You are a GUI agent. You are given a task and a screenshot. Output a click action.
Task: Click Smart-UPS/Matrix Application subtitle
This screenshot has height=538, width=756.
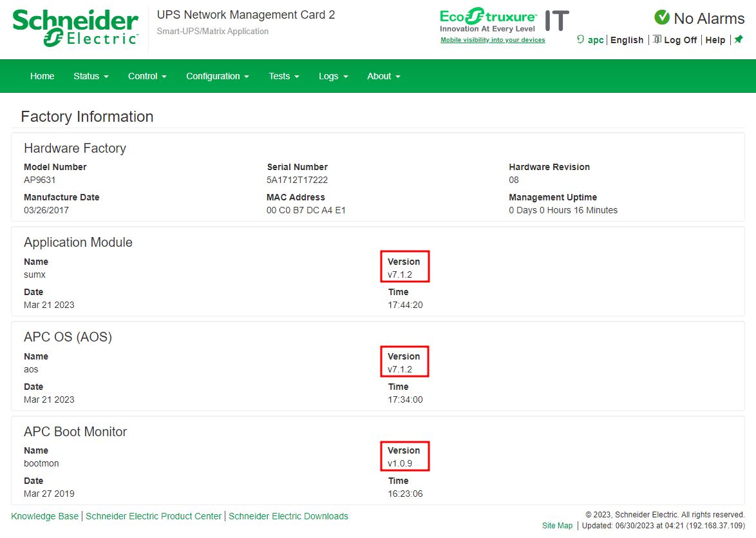pos(213,31)
